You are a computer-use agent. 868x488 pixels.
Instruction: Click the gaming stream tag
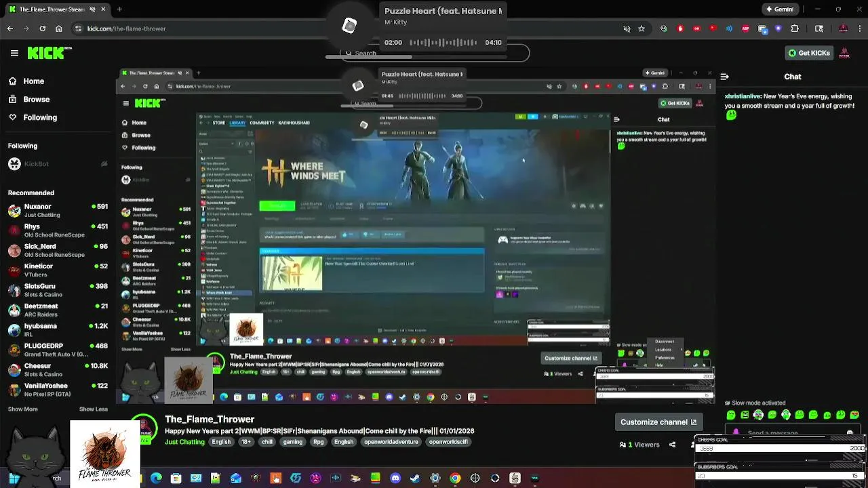click(292, 442)
